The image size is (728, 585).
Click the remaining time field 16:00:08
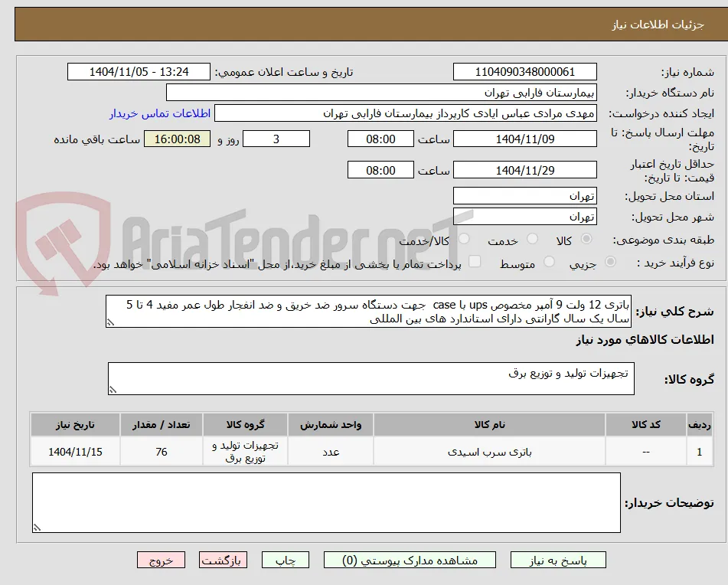point(177,139)
